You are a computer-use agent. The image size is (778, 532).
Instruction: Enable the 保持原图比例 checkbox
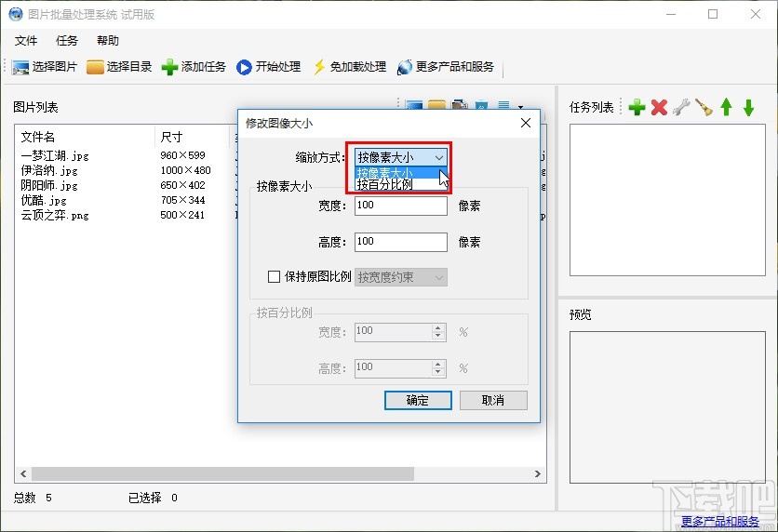(x=274, y=276)
